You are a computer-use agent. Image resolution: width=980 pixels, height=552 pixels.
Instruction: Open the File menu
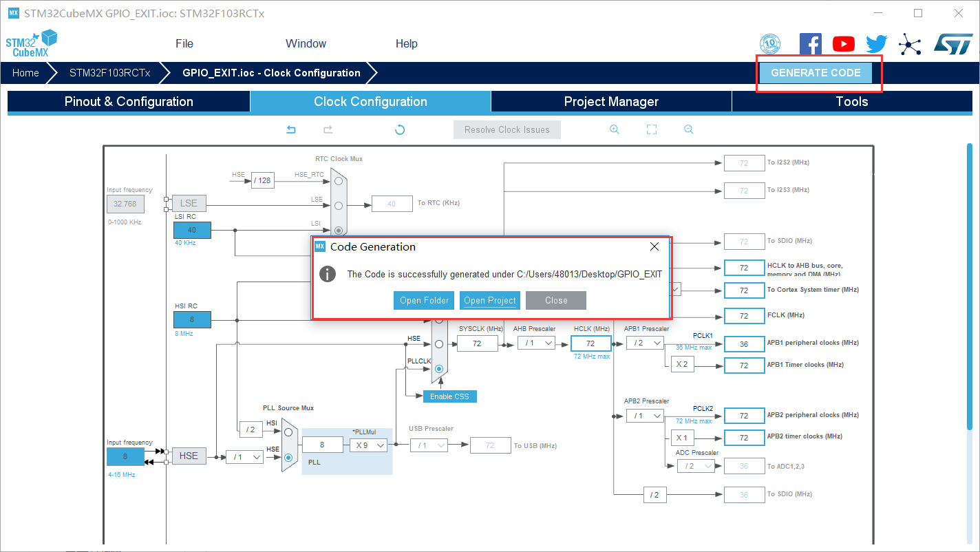click(184, 43)
